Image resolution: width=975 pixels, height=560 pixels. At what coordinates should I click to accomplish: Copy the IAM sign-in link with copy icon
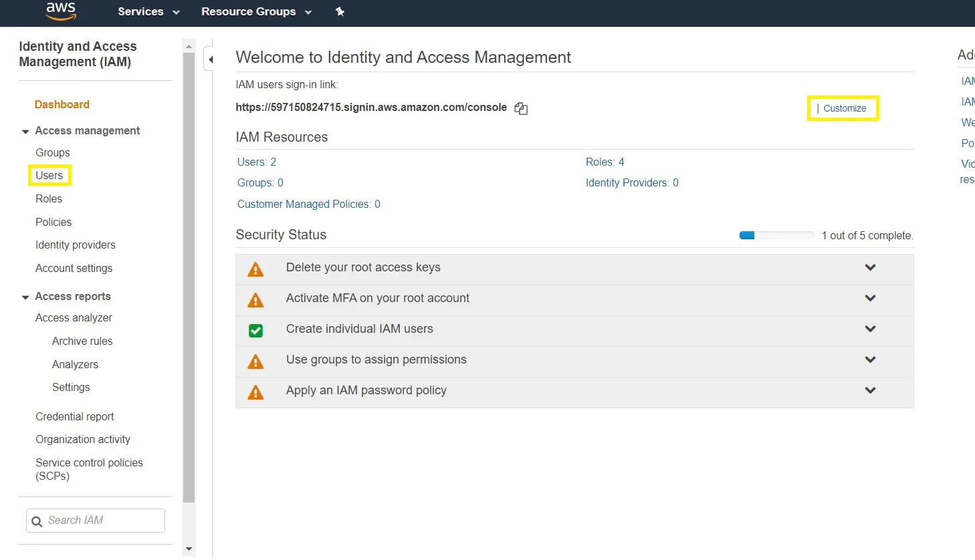pyautogui.click(x=521, y=108)
